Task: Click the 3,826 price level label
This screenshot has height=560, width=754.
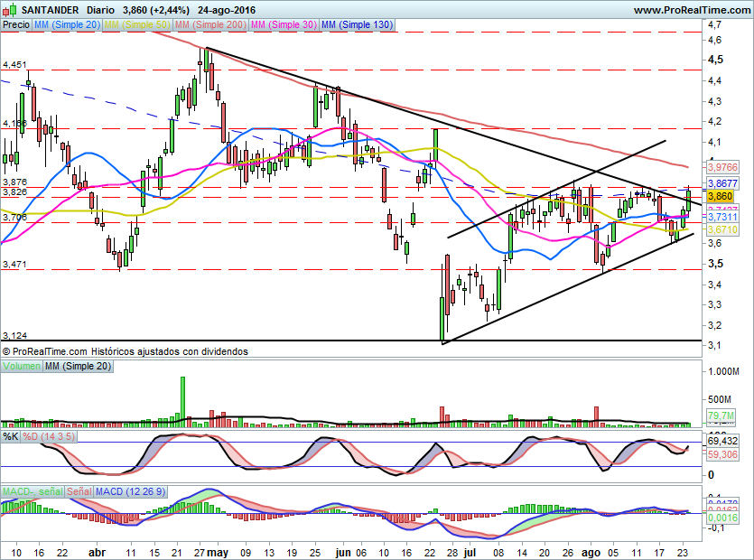Action: (14, 192)
